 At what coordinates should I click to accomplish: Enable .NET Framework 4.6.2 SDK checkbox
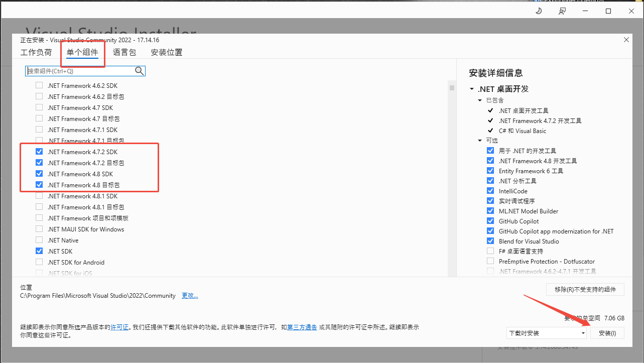coord(39,85)
